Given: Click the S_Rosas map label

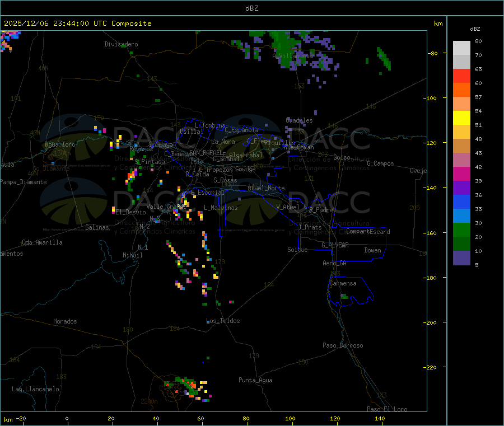Looking at the screenshot, I should 225,180.
